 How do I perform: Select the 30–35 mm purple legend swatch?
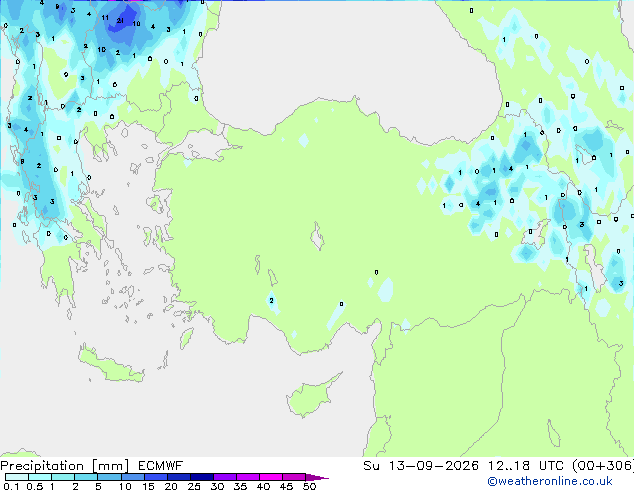pos(225,477)
